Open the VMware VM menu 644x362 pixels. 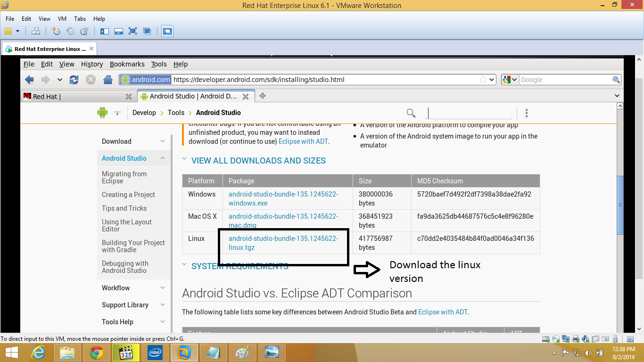coord(62,19)
